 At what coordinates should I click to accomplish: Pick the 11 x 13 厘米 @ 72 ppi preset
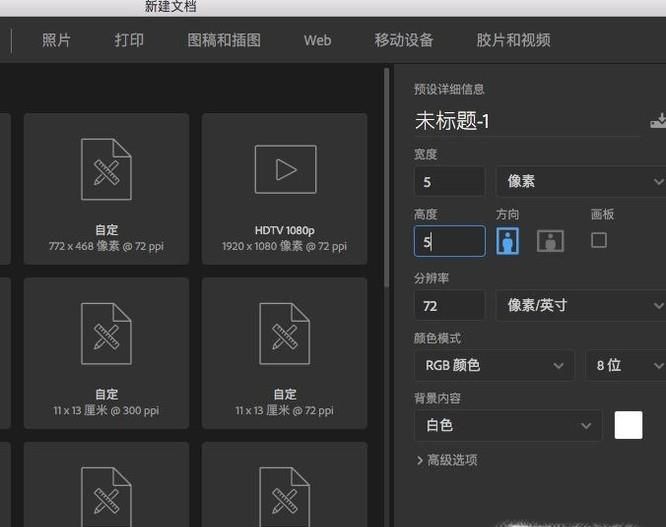(285, 352)
